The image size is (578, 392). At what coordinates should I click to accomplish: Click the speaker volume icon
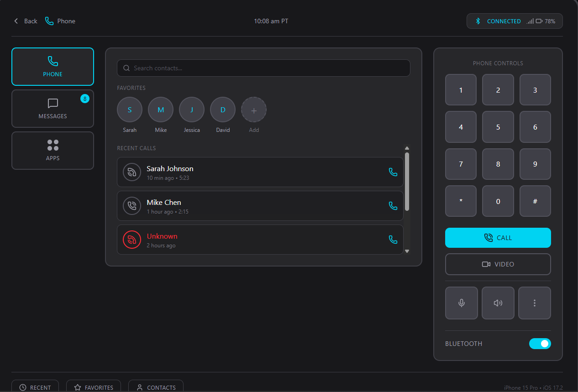[x=498, y=303]
